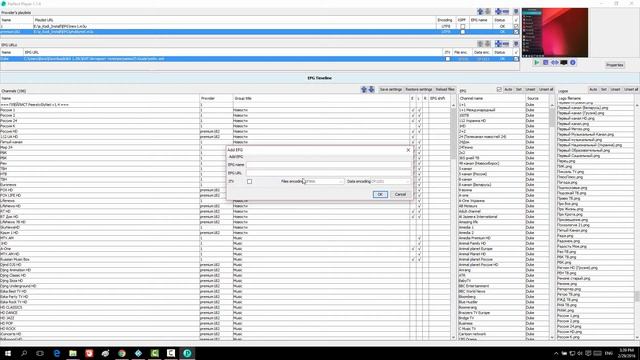The width and height of the screenshot is (640, 360).
Task: Play the preview under the thumbnail
Action: pyautogui.click(x=536, y=62)
